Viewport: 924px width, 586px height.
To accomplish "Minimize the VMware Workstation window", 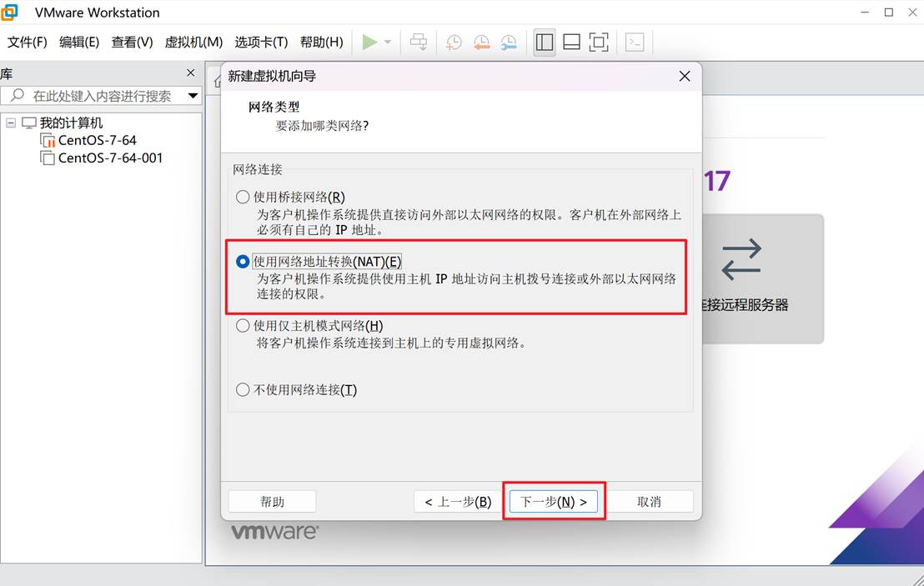I will (865, 12).
